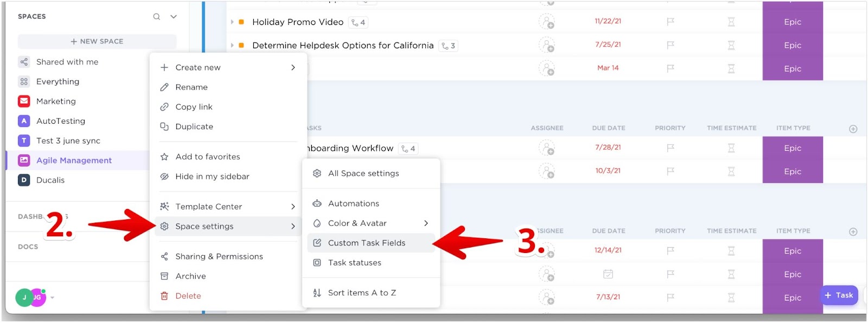Image resolution: width=868 pixels, height=323 pixels.
Task: Set priority flag for Holiday Promo Video
Action: coord(671,22)
